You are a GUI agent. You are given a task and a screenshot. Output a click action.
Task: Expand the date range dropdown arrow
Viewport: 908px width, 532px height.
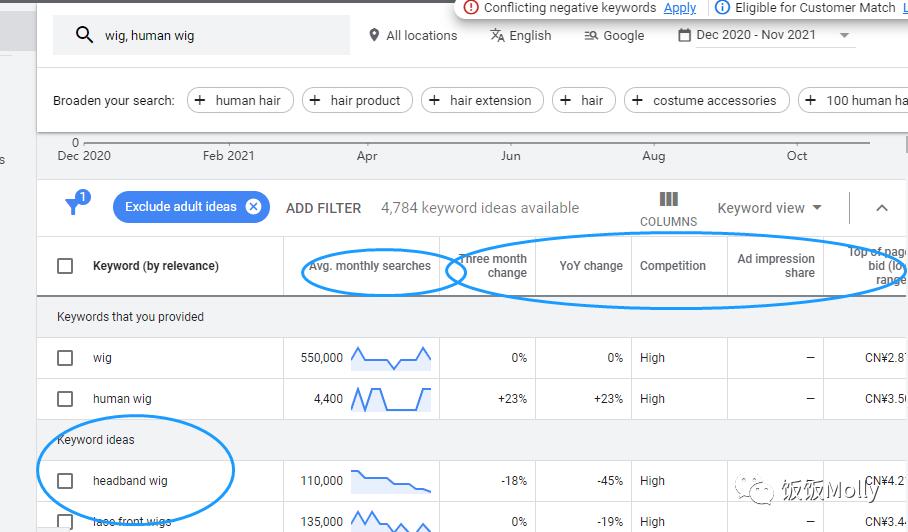pyautogui.click(x=844, y=36)
